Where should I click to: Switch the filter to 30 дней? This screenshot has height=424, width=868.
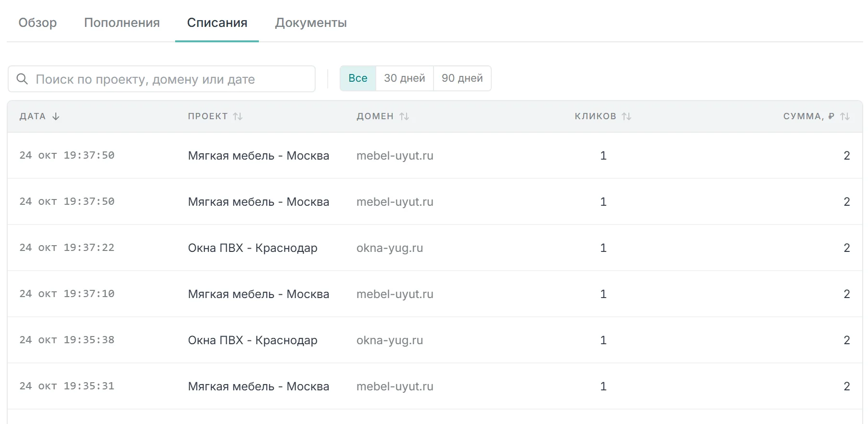[405, 78]
